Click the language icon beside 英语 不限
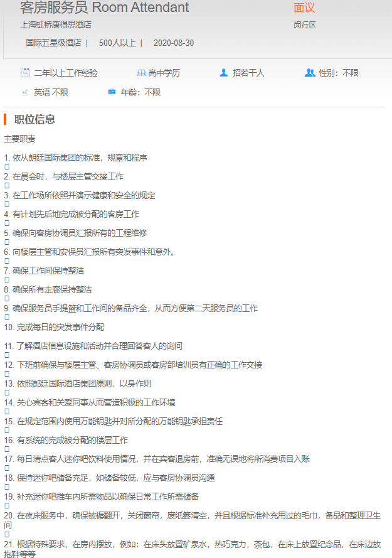The image size is (392, 558). (25, 92)
